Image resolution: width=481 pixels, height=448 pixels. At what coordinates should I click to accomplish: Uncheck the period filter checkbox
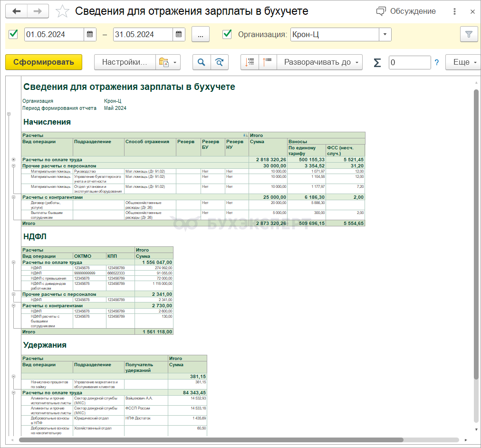click(x=13, y=34)
